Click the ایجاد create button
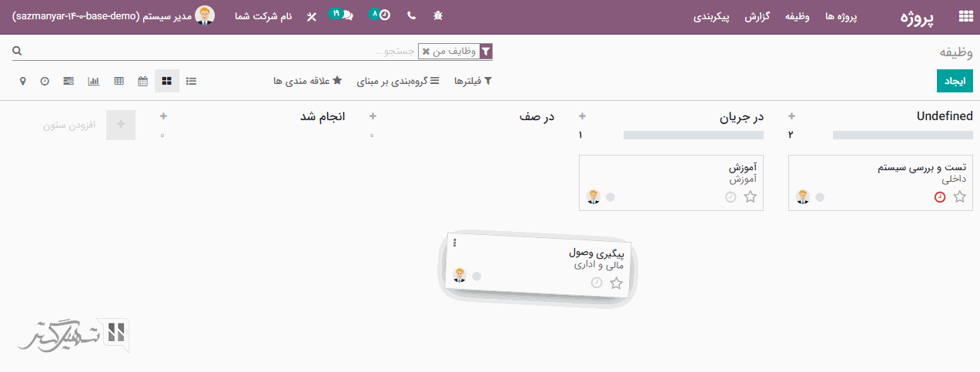Screen dimensions: 980x372 (955, 81)
